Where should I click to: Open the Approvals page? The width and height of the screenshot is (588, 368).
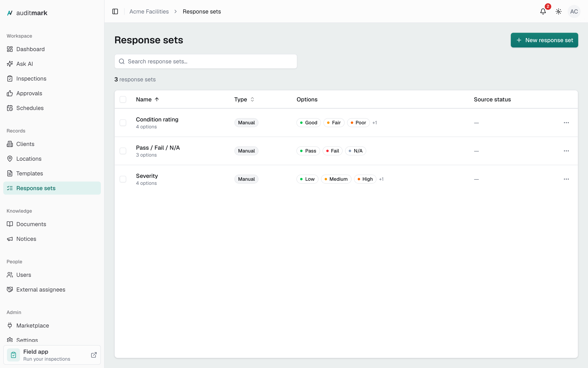coord(52,93)
